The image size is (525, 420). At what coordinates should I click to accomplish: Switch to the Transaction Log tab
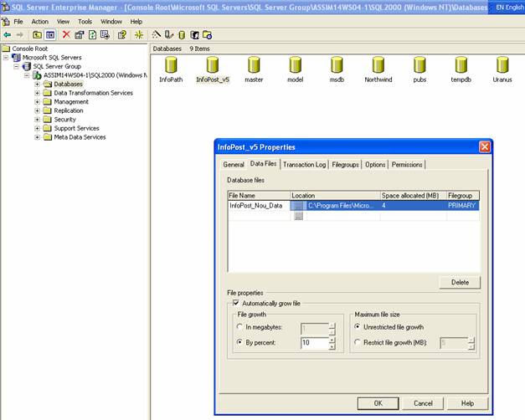304,165
